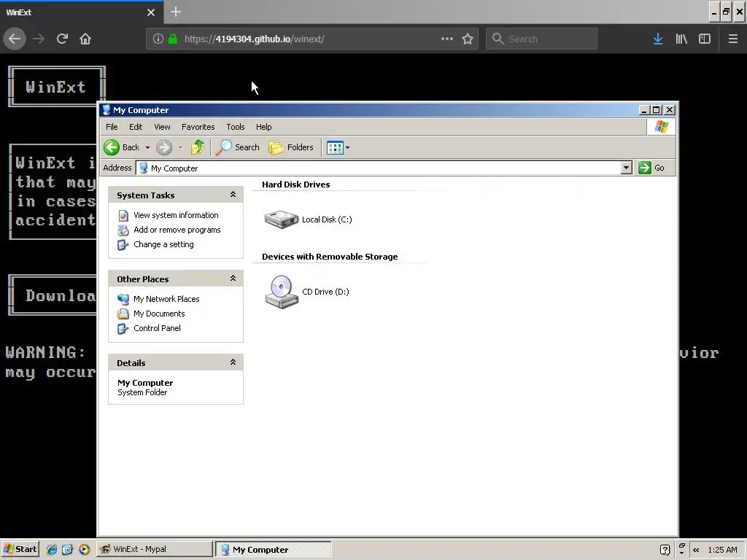Click Change a setting link
This screenshot has height=560, width=747.
click(x=163, y=244)
